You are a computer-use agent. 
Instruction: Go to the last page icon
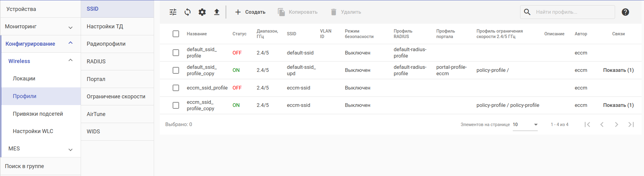pyautogui.click(x=631, y=125)
